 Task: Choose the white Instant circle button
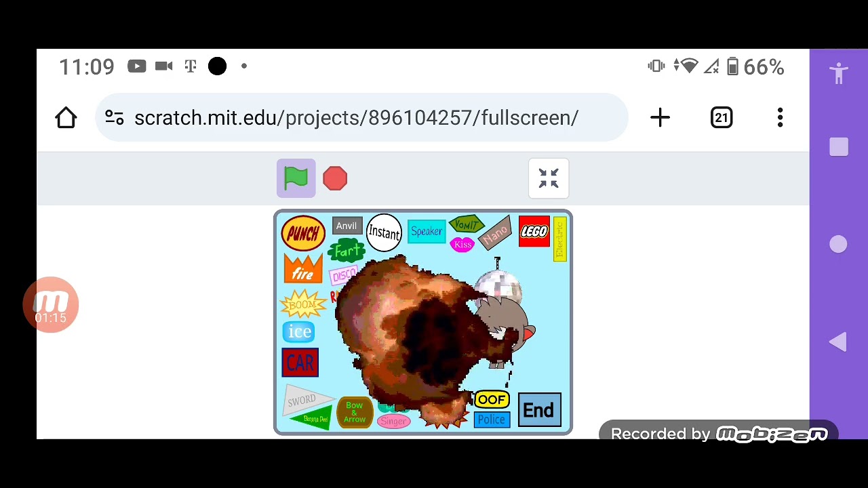point(384,232)
